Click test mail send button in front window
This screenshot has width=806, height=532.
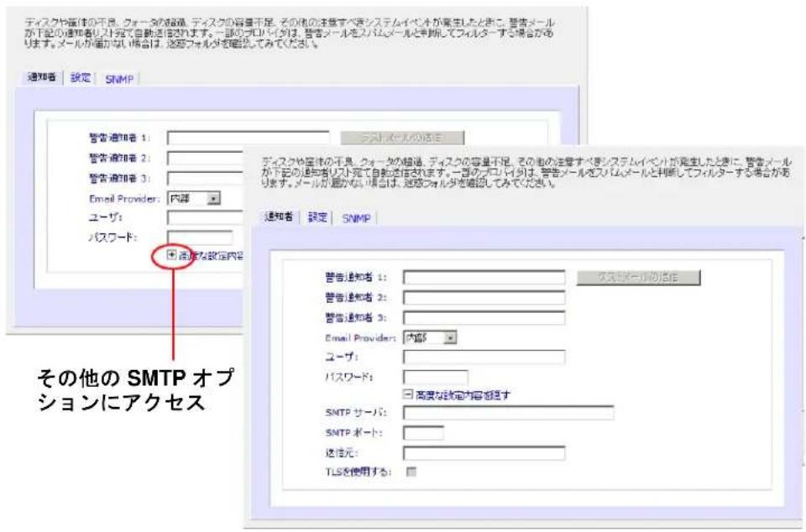(638, 277)
